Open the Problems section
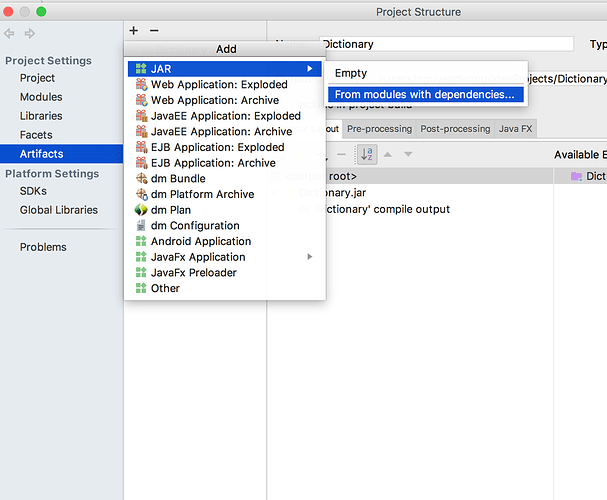 43,247
